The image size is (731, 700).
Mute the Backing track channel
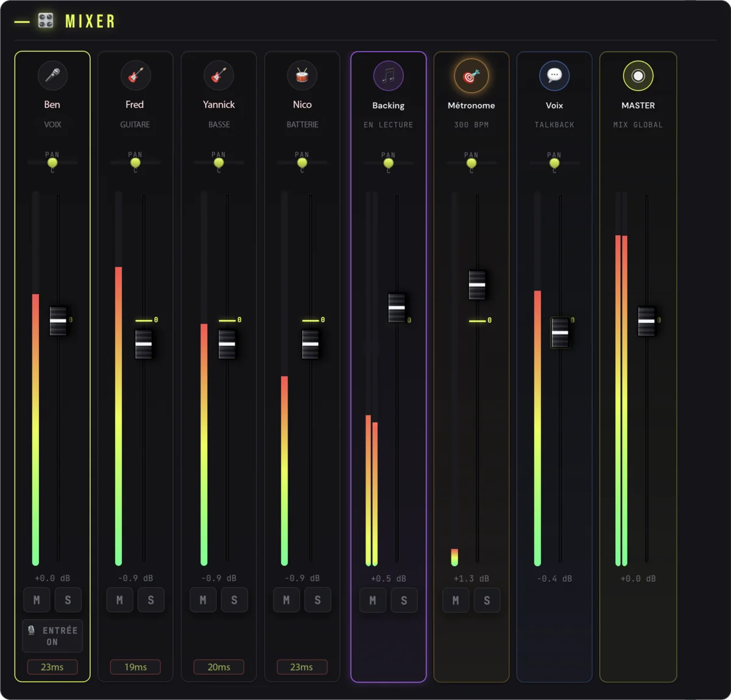pyautogui.click(x=373, y=601)
